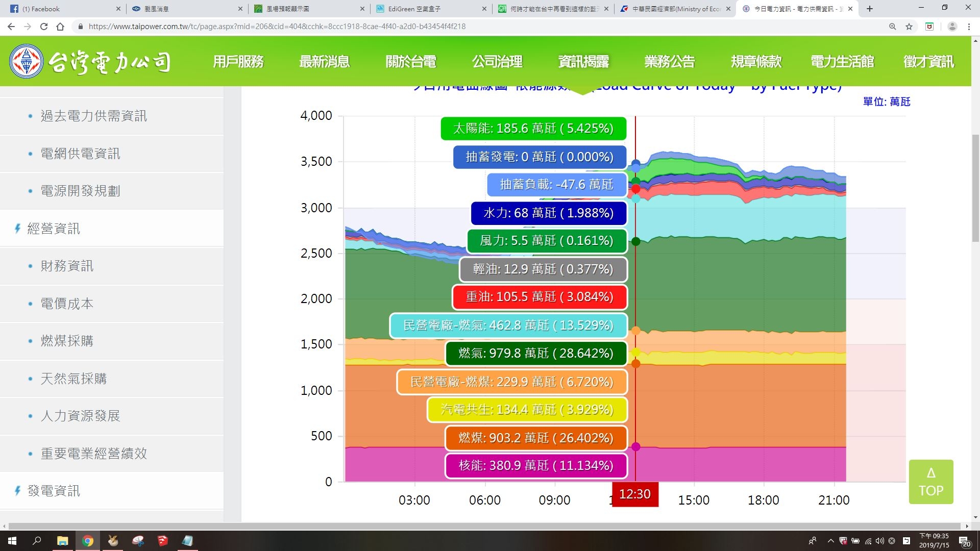View the site security lock info
The height and width of the screenshot is (551, 980).
pos(80,27)
